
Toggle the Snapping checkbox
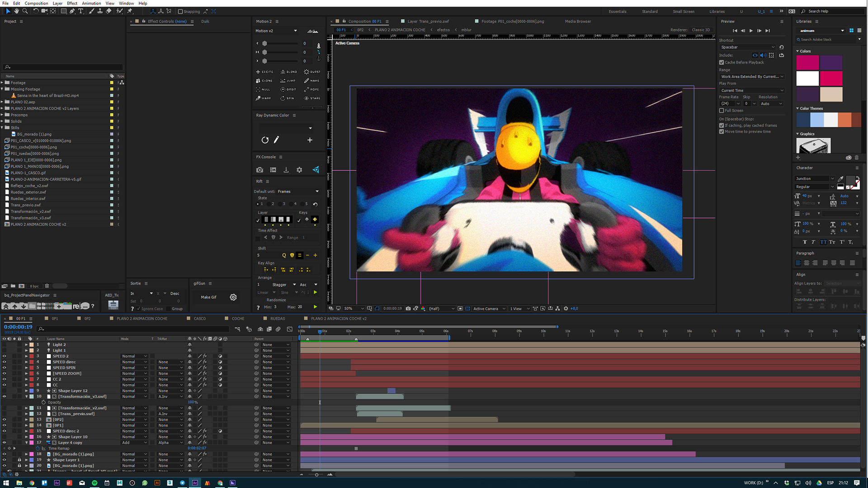[x=180, y=12]
